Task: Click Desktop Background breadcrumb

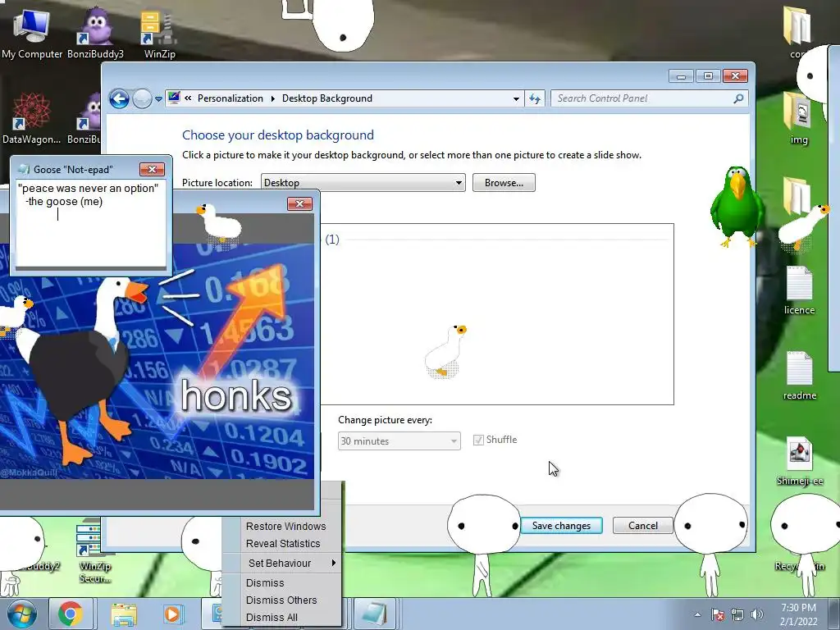Action: [326, 98]
